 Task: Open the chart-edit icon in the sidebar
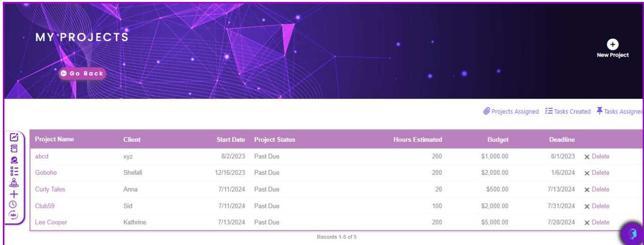[x=14, y=138]
